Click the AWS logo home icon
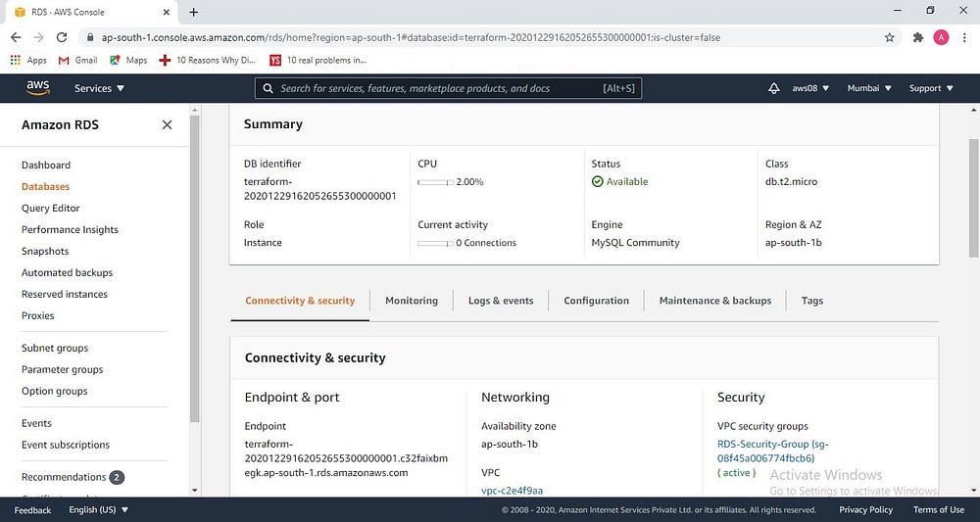This screenshot has width=980, height=522. pos(37,88)
